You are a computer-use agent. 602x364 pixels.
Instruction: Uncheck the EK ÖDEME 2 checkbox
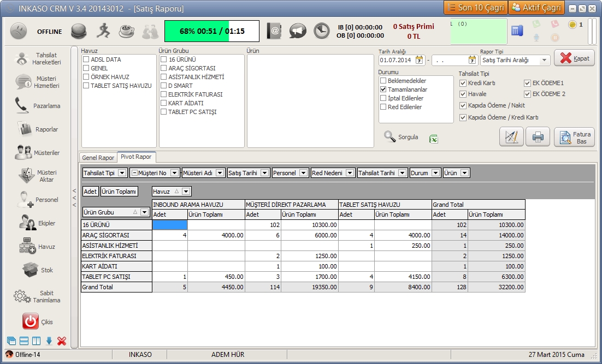click(528, 94)
